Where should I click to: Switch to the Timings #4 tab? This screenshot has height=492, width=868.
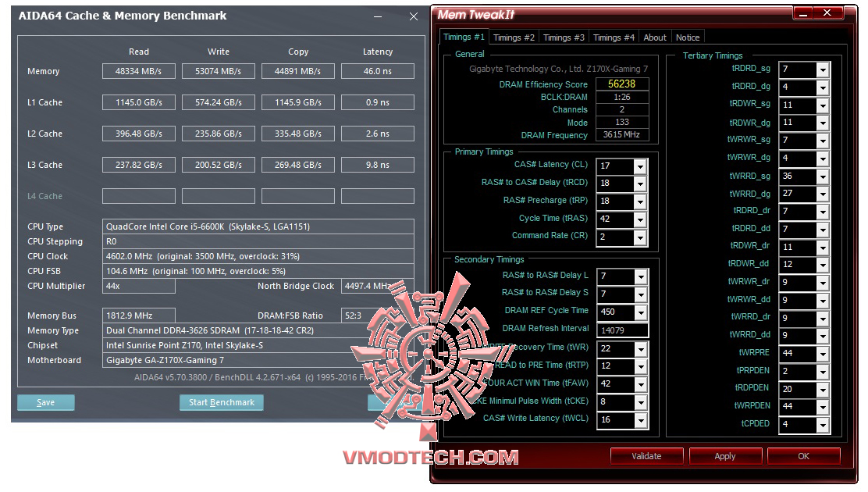point(614,37)
